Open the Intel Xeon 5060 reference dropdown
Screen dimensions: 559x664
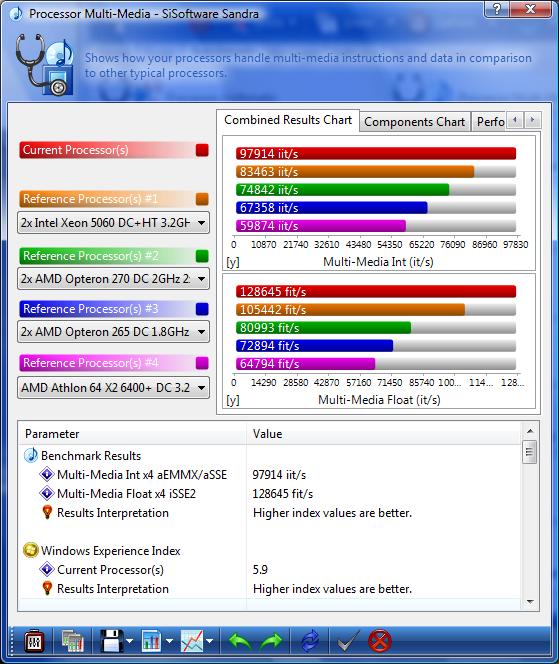coord(113,223)
